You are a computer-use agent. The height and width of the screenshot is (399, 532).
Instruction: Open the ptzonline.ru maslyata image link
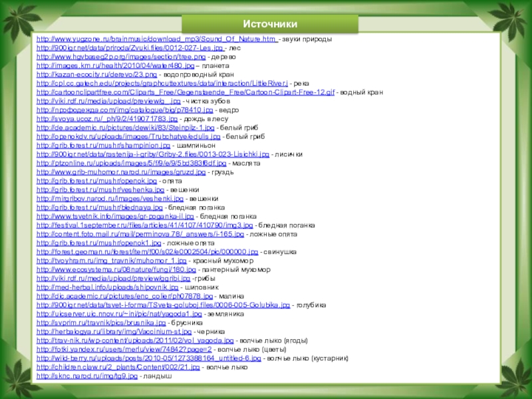point(132,162)
